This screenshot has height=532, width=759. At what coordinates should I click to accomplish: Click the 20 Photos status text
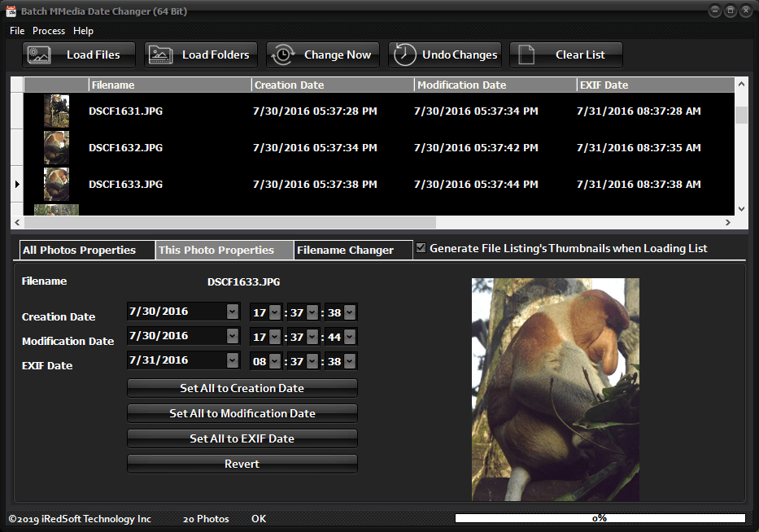[206, 519]
